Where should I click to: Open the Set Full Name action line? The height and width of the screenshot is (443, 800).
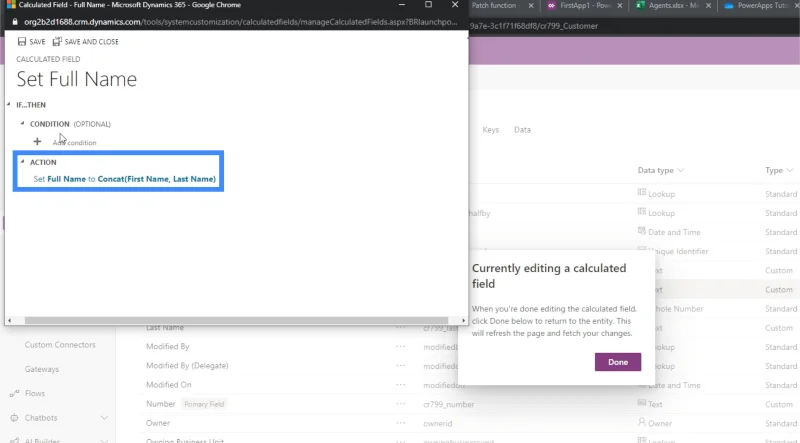click(124, 179)
